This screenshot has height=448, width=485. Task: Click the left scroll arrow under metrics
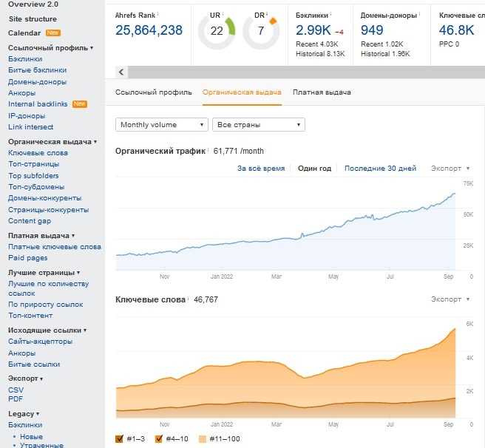coord(122,72)
